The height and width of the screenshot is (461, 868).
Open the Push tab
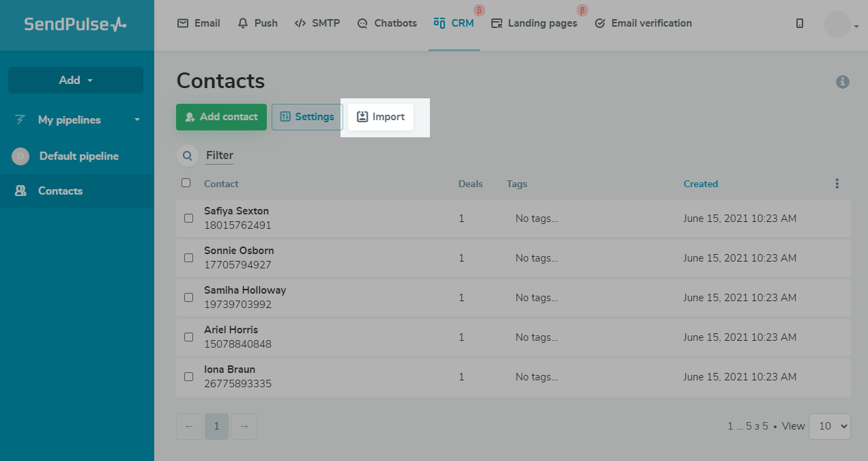[257, 23]
